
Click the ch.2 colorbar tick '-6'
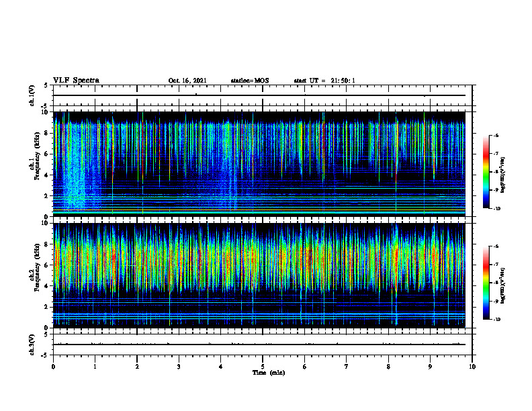[496, 246]
